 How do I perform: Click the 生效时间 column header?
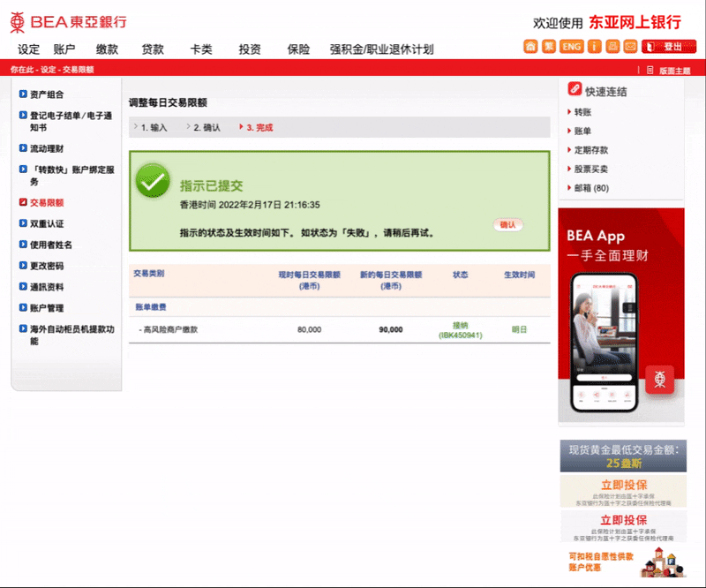pyautogui.click(x=519, y=275)
